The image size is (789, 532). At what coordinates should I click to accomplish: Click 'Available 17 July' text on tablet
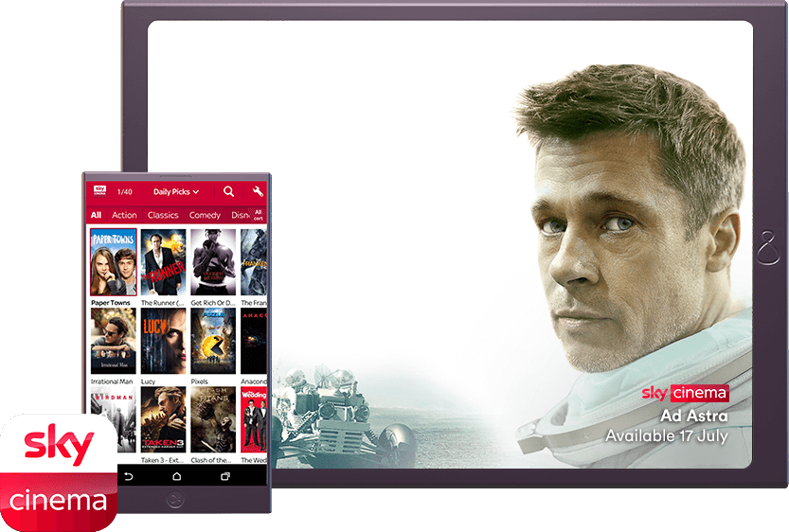(x=667, y=435)
